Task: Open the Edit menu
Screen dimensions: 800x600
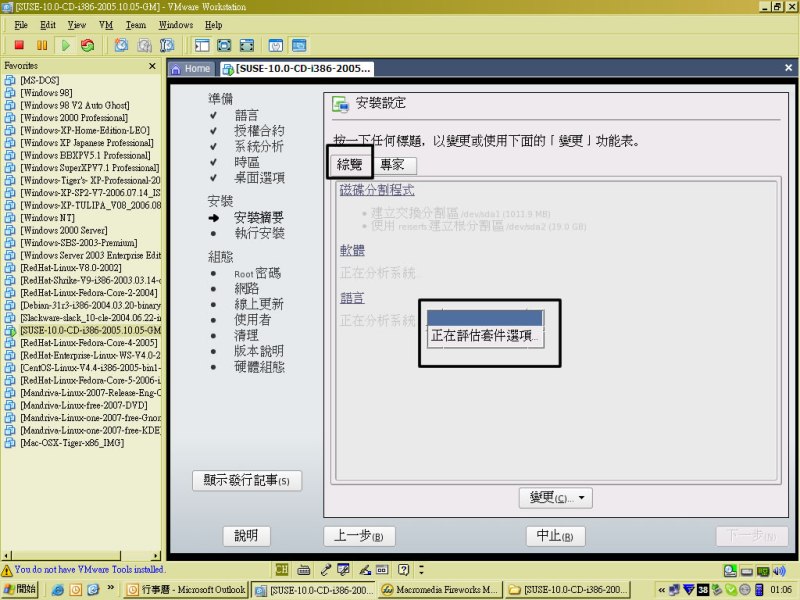Action: pyautogui.click(x=48, y=25)
